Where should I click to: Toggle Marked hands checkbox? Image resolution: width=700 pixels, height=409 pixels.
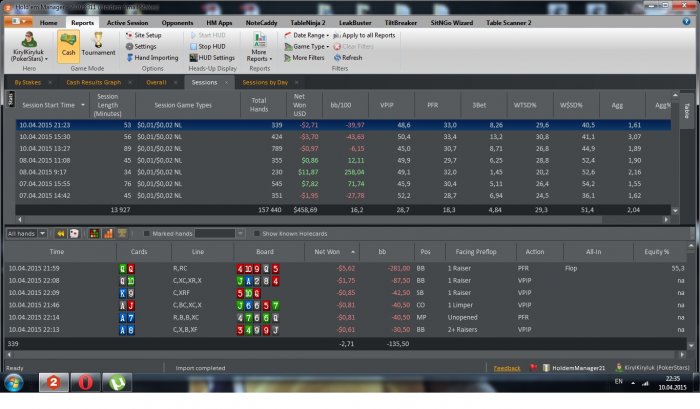click(x=146, y=234)
